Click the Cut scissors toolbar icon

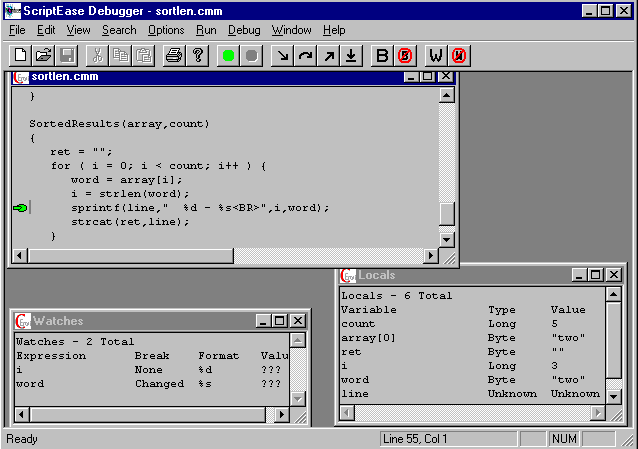pos(97,55)
